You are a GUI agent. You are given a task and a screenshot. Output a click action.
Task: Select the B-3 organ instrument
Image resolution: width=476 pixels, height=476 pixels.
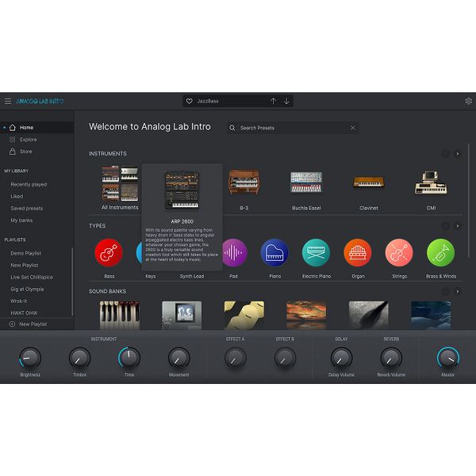[244, 182]
